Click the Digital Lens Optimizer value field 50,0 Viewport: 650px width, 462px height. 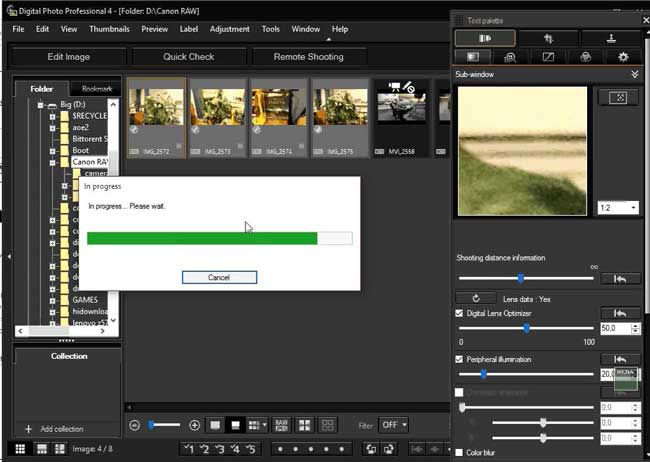point(616,328)
